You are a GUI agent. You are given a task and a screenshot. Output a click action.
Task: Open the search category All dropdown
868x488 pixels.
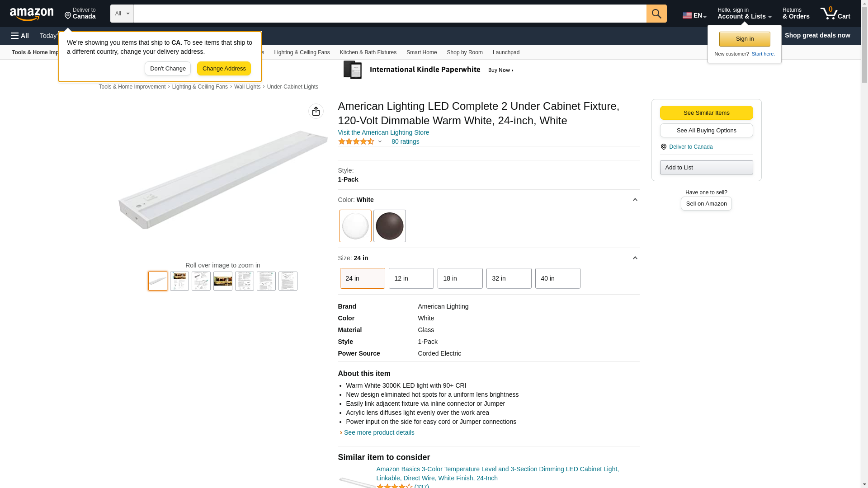tap(122, 14)
